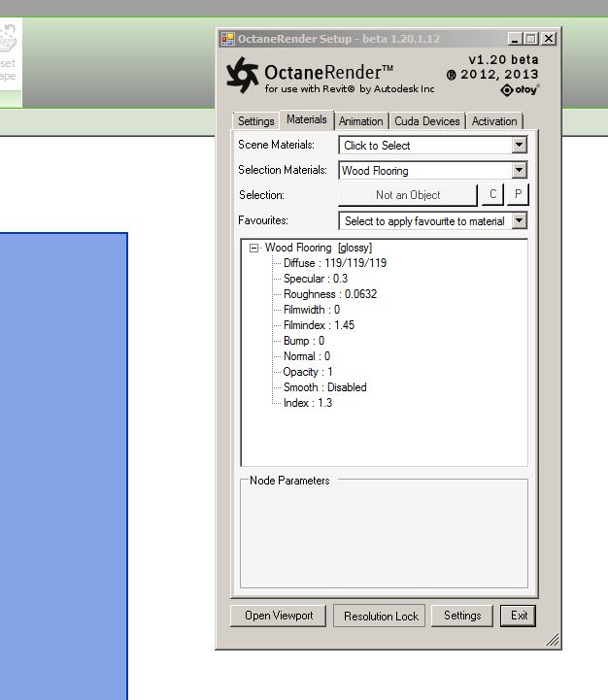Select the Wood Flooring [glossy] tree item
The height and width of the screenshot is (700, 608).
[318, 248]
